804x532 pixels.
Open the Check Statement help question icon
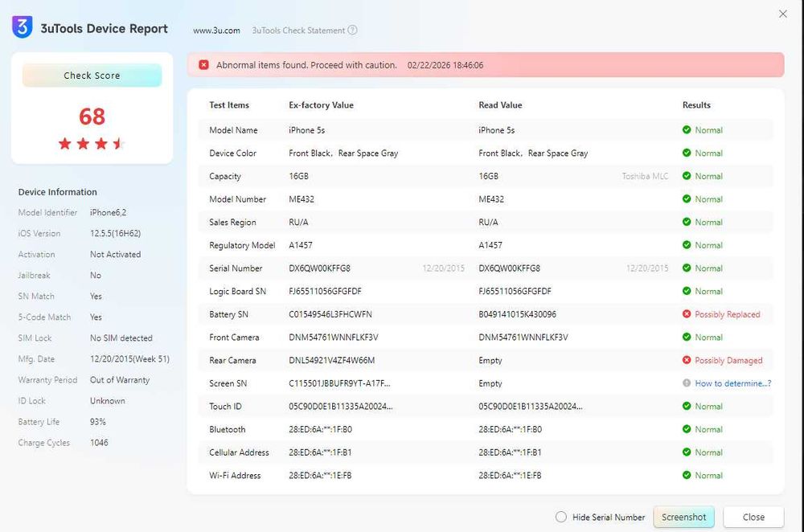click(352, 30)
